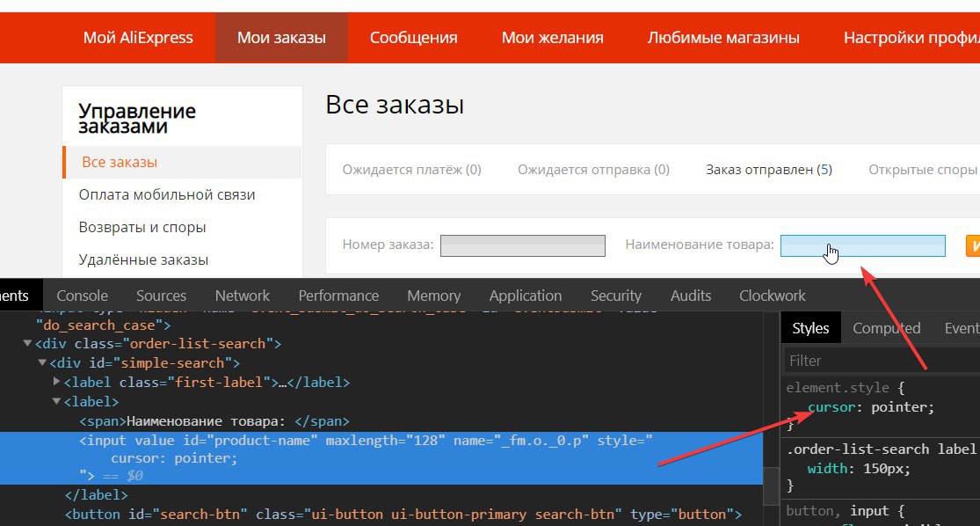
Task: Switch to DevTools Performance tab
Action: coord(338,296)
